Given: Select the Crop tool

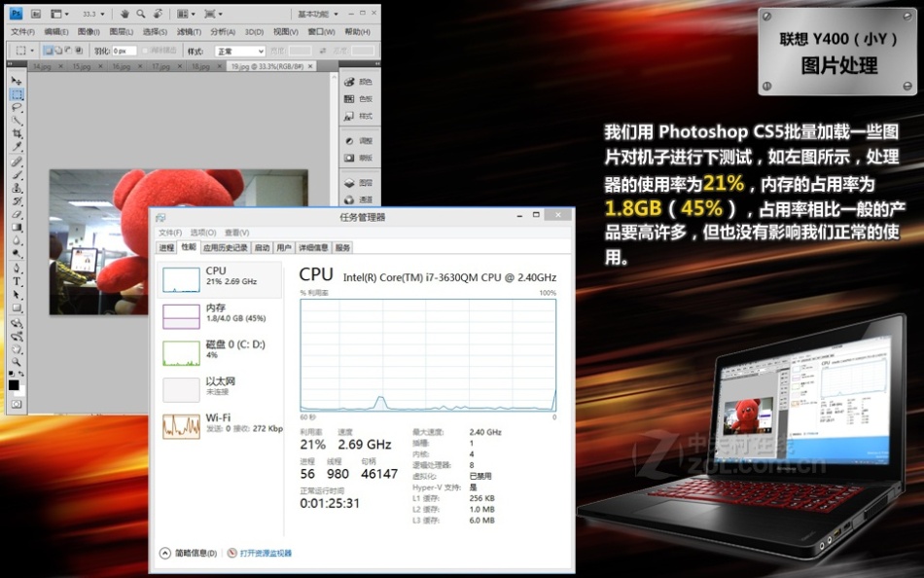Looking at the screenshot, I should 17,133.
